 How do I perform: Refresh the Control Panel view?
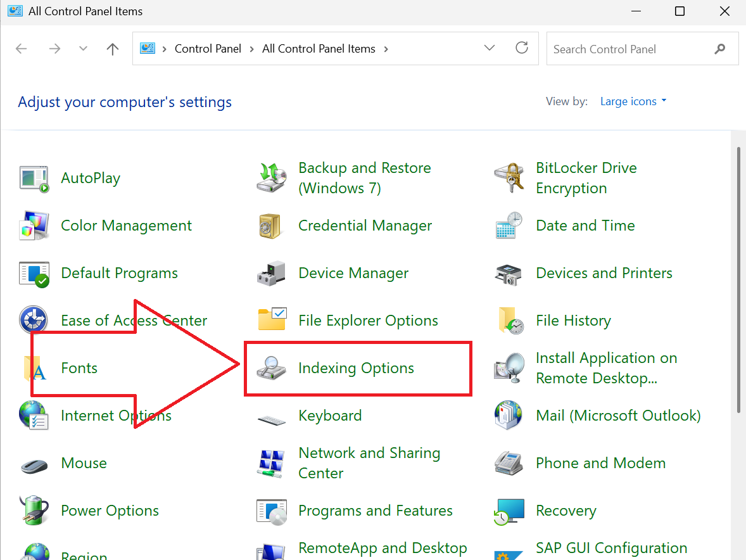[x=522, y=48]
